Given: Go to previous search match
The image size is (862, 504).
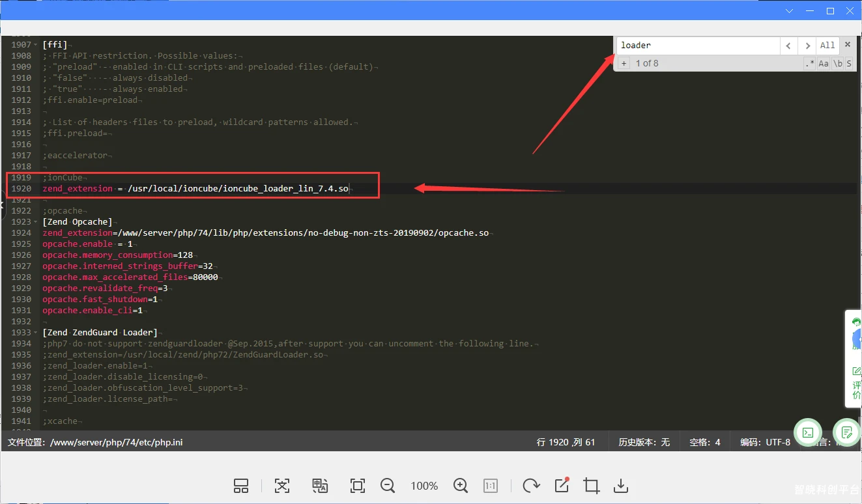Looking at the screenshot, I should (788, 46).
